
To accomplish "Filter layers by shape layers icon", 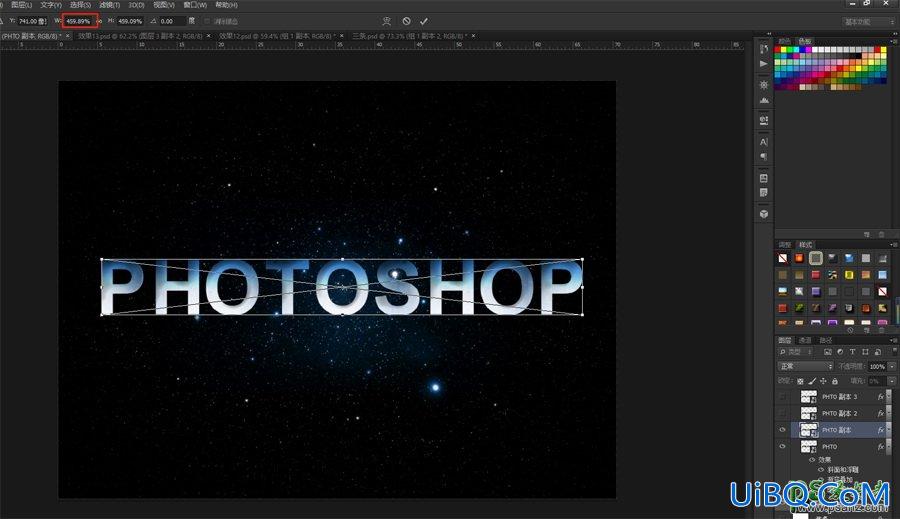I will [x=865, y=352].
